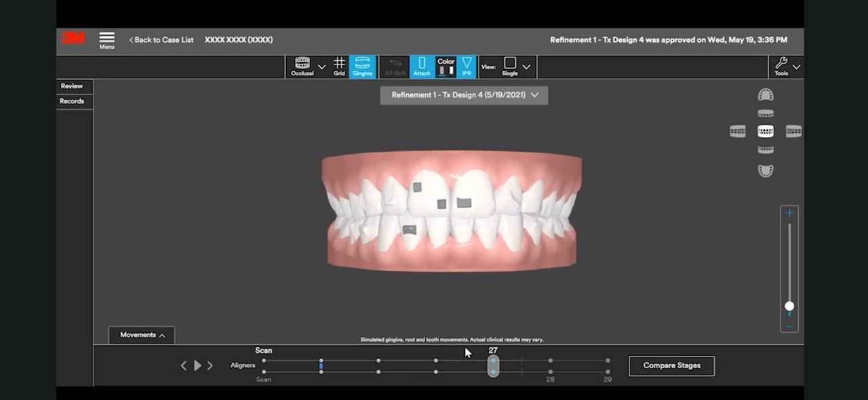Click the zoom in plus icon
Viewport: 868px width, 400px height.
click(789, 214)
